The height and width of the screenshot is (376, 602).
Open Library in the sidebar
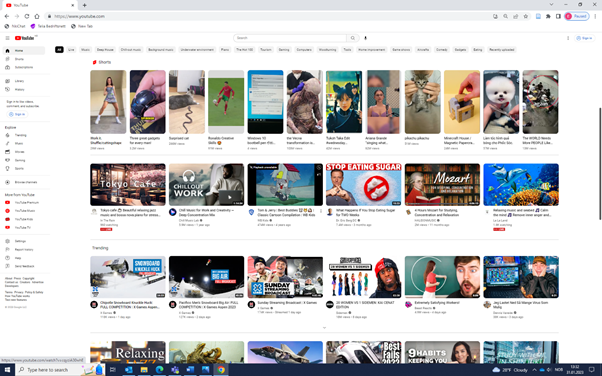click(23, 81)
